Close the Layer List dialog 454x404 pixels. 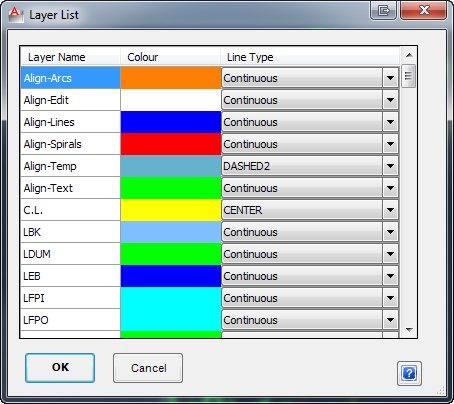click(x=424, y=10)
